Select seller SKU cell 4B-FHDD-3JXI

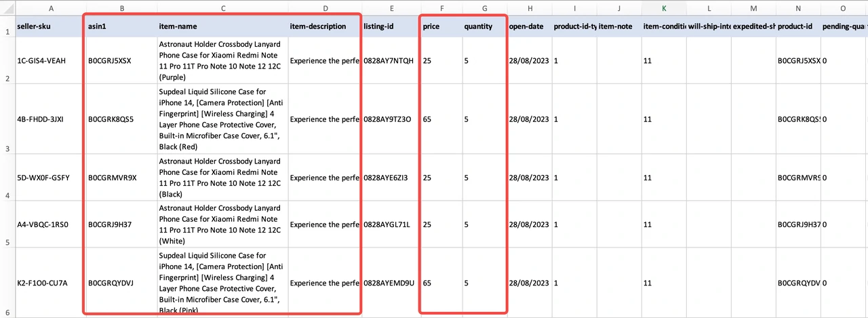point(40,119)
